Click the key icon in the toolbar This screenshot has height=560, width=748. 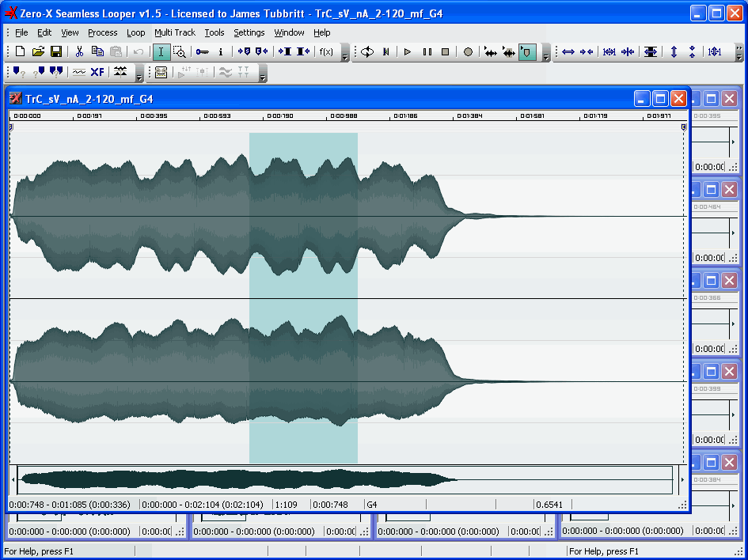(x=203, y=51)
